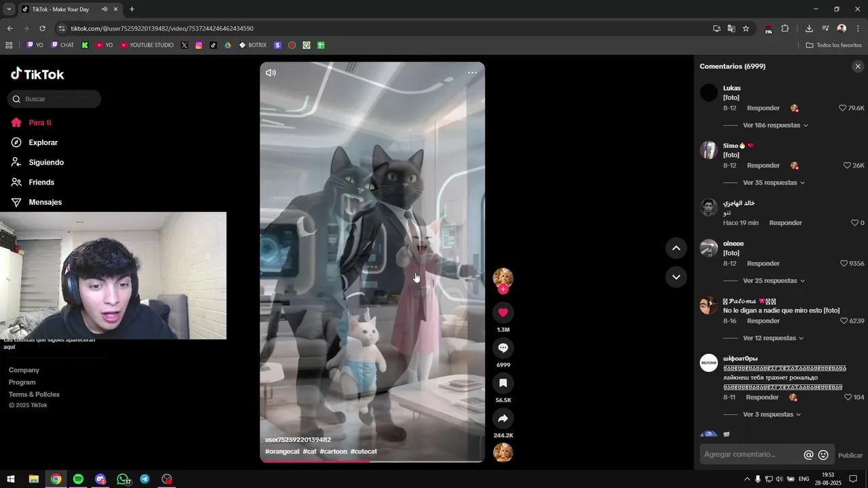Seek on the video progress bar

point(372,462)
